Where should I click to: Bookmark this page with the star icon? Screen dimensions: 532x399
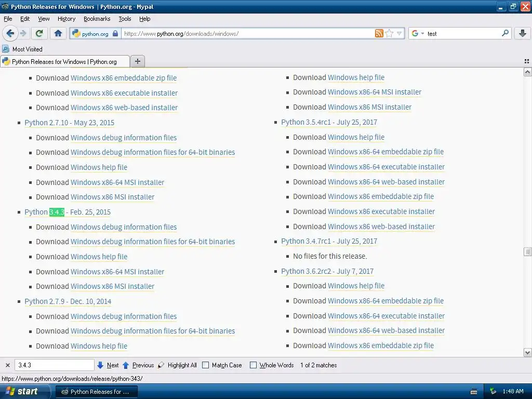(389, 33)
